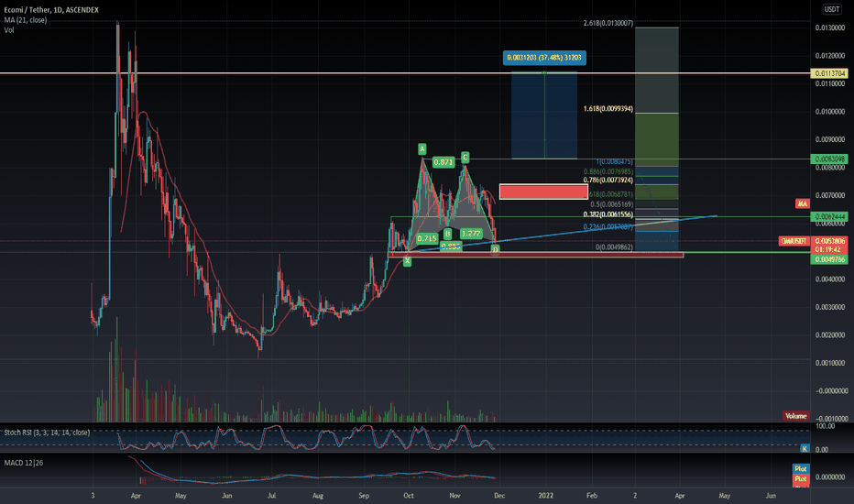The height and width of the screenshot is (504, 854).
Task: Click the Jul label on time axis
Action: pos(271,495)
